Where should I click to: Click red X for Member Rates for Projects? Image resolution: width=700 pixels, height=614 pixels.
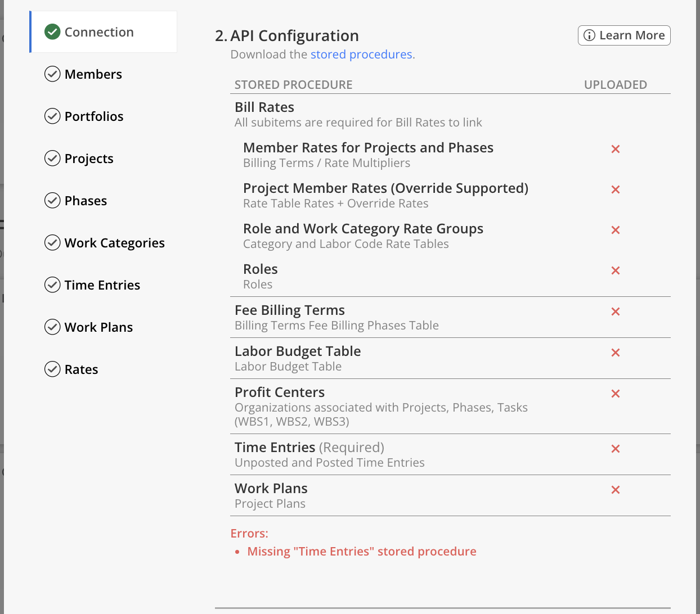616,149
